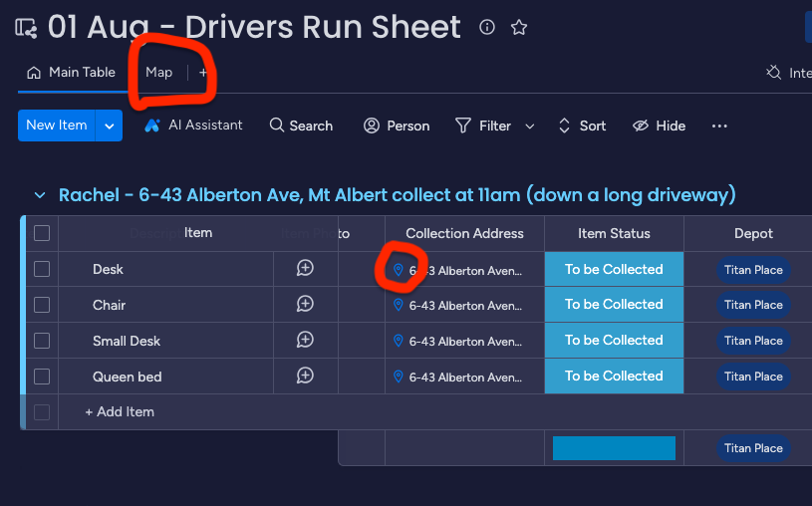Select the Main Table tab

[72, 73]
